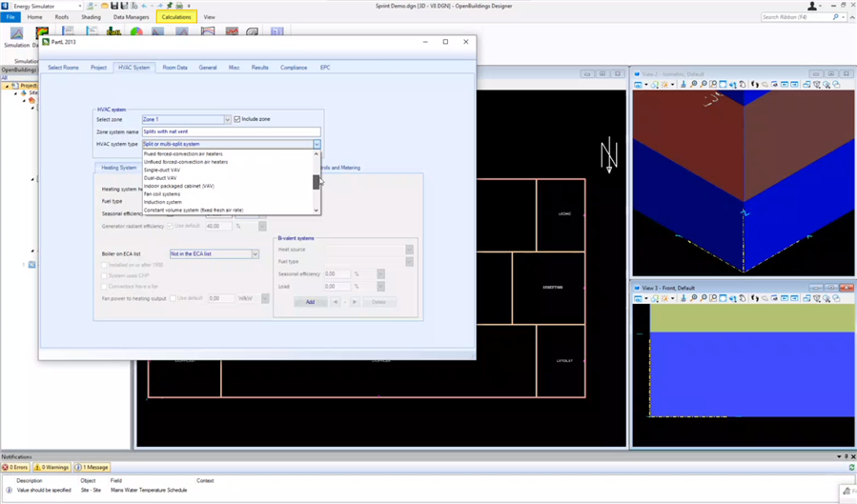
Task: Open Bi-valent Fuel type dropdown
Action: [x=409, y=262]
